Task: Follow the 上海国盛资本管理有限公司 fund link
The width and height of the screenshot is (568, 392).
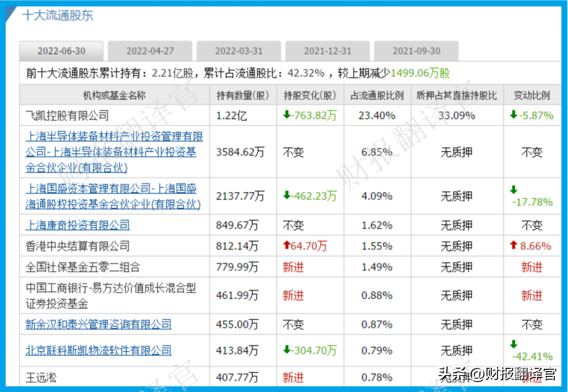Action: pos(113,196)
